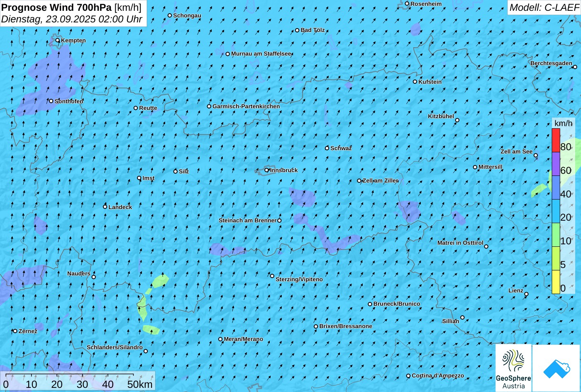The width and height of the screenshot is (581, 392).
Task: Click the Kitzbühel marker circle
Action: (457, 120)
